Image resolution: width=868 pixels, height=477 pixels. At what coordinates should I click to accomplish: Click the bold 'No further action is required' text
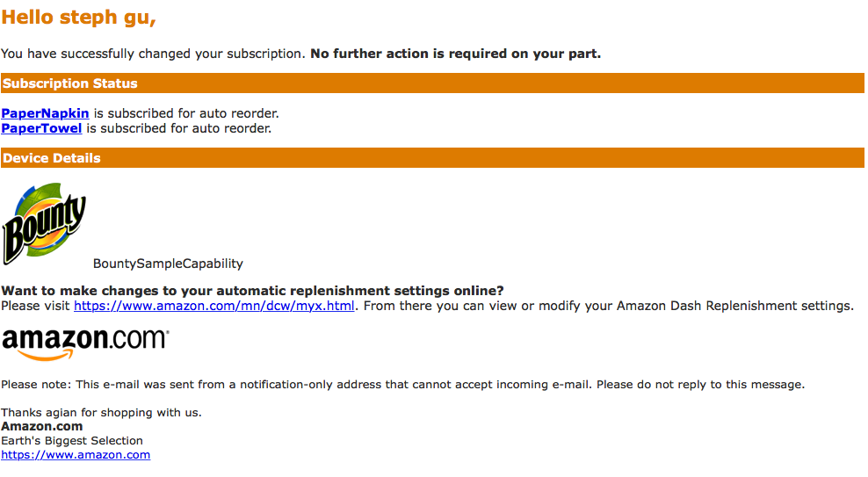pos(455,54)
